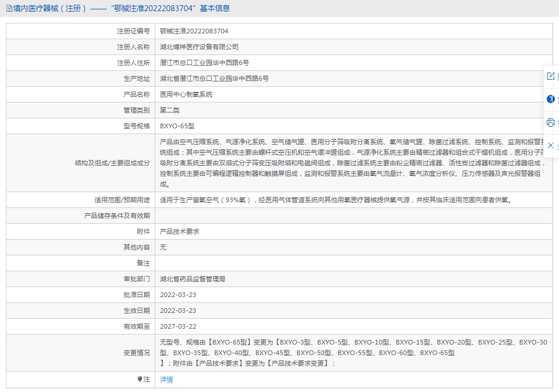Screen dimensions: 559x392
Task: Click the change record starting 无型号、规格由
Action: pyautogui.click(x=353, y=353)
